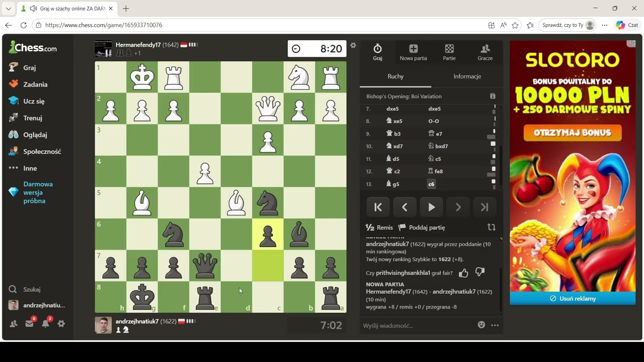Open Oglądaj watch section
Screen dimensions: 644x362
pyautogui.click(x=28, y=135)
